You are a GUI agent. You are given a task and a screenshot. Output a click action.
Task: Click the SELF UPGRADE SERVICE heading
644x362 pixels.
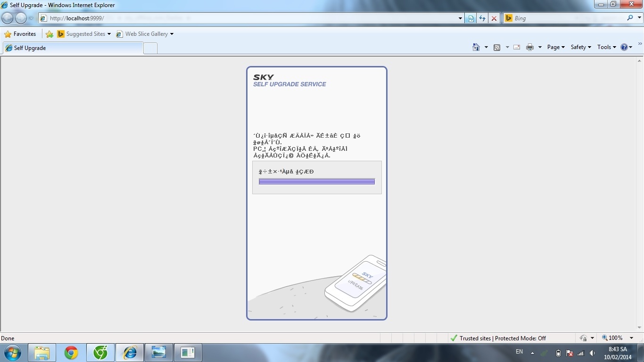point(289,84)
